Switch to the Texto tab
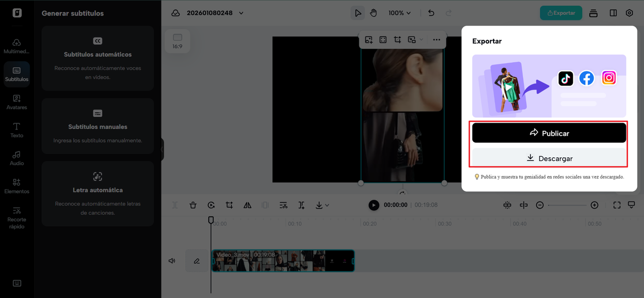Image resolution: width=644 pixels, height=298 pixels. 17,130
